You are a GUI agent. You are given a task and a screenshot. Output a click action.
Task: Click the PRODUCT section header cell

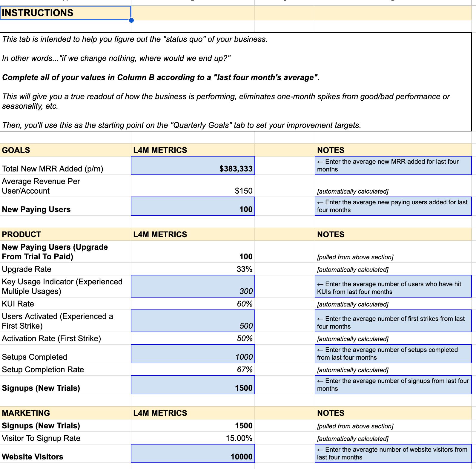point(65,234)
